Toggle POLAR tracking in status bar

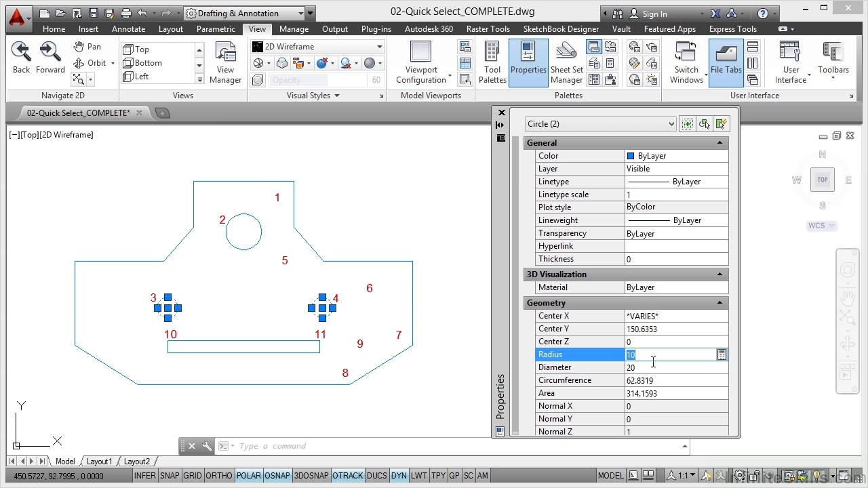pos(249,476)
